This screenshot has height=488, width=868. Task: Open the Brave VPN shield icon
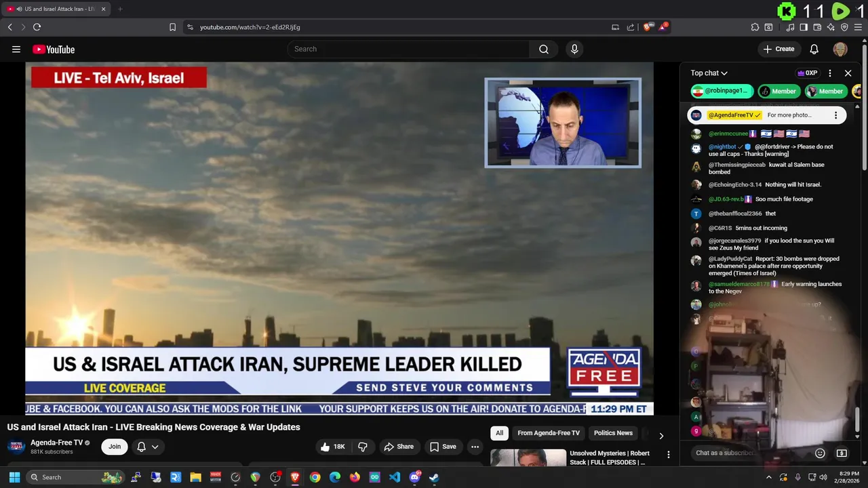(x=844, y=27)
